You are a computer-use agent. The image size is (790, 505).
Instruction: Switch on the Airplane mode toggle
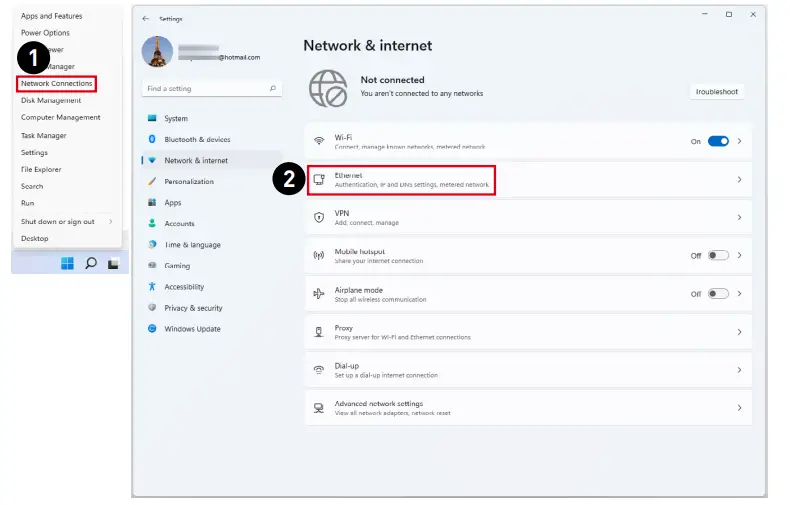pyautogui.click(x=718, y=294)
